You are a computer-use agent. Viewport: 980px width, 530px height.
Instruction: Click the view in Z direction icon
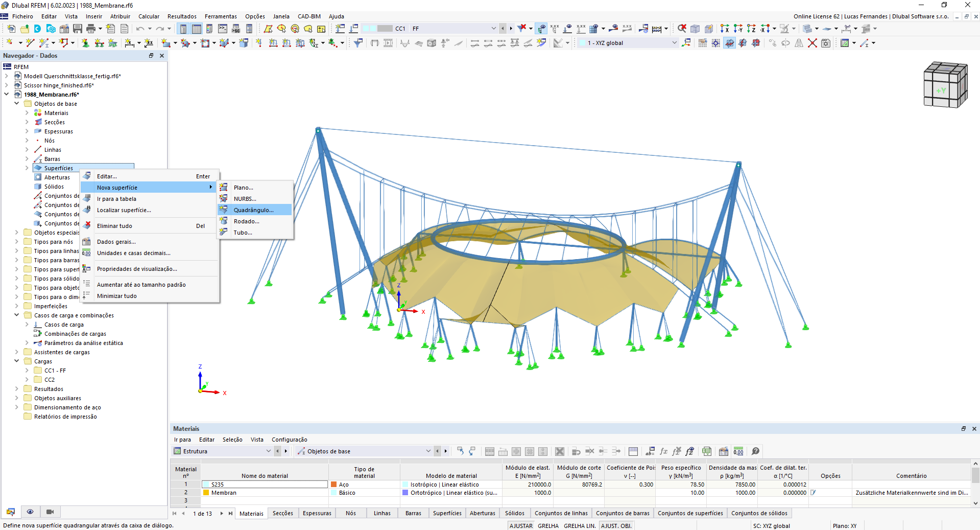[x=751, y=29]
